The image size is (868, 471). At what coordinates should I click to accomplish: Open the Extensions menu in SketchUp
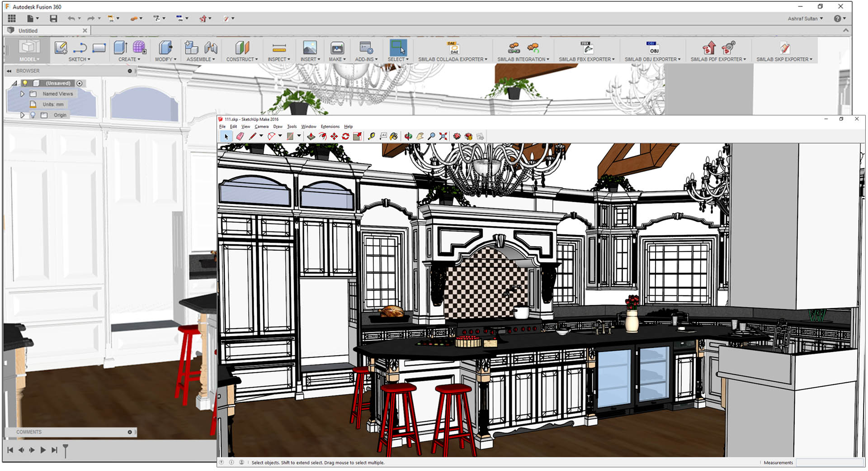coord(330,127)
